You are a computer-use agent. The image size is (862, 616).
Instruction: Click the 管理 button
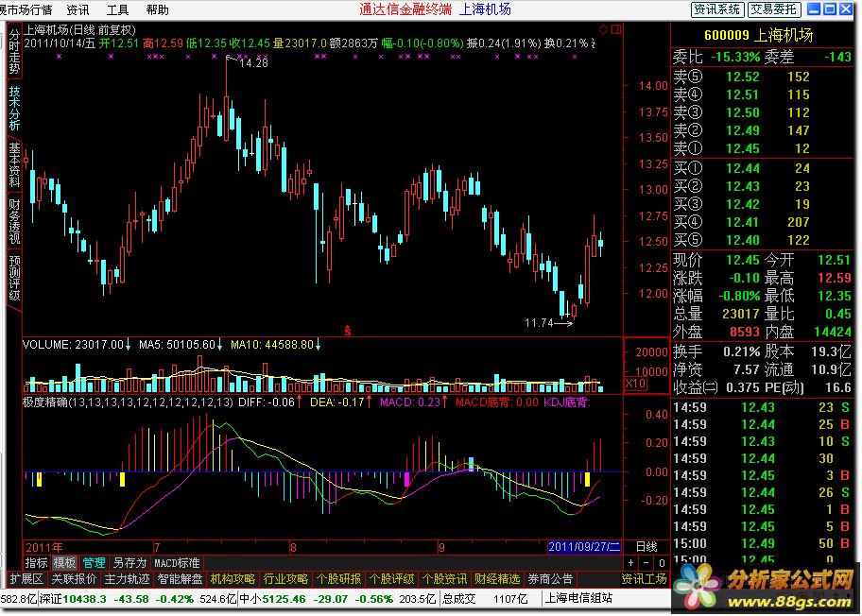coord(94,563)
